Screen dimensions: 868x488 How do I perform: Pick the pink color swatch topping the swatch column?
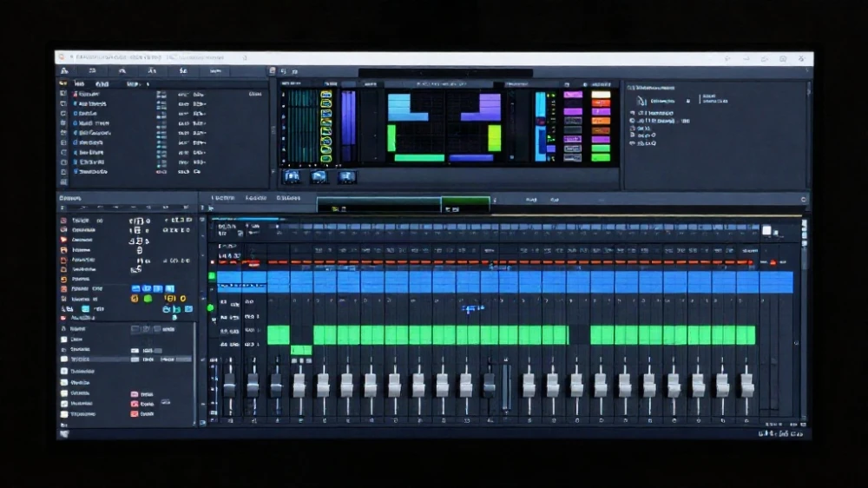pos(573,95)
